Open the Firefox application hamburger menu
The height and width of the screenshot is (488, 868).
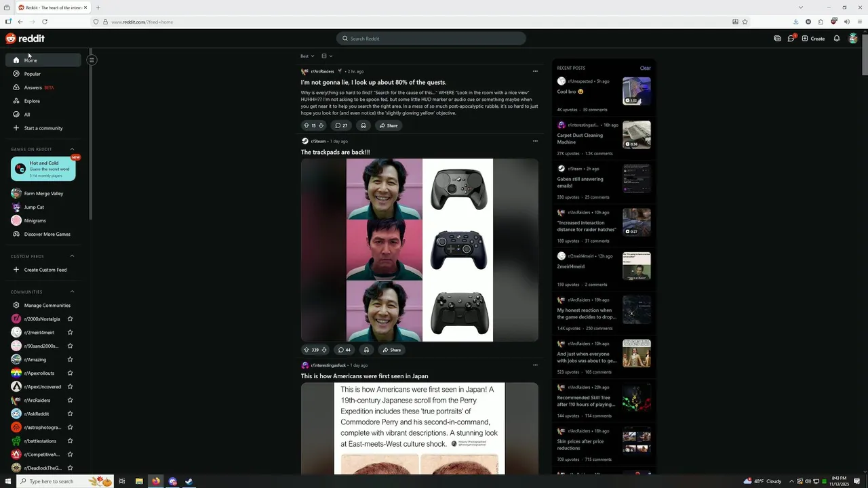coord(859,22)
